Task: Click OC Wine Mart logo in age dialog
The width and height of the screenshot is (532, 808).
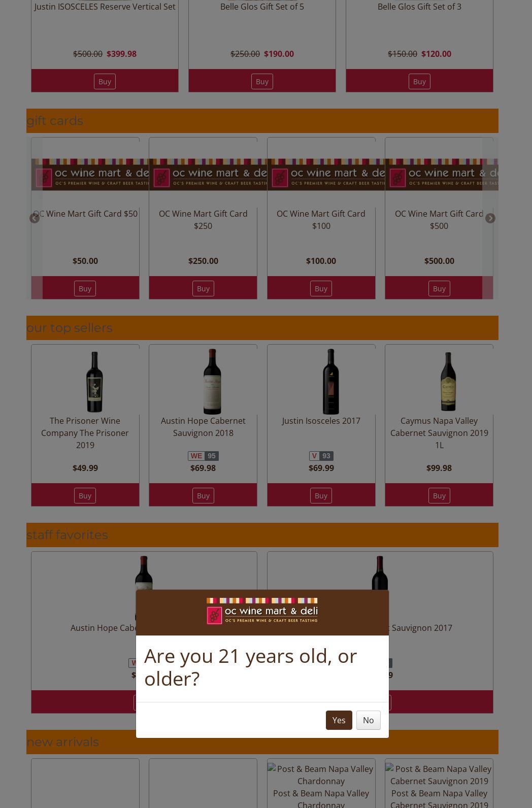Action: 262,612
